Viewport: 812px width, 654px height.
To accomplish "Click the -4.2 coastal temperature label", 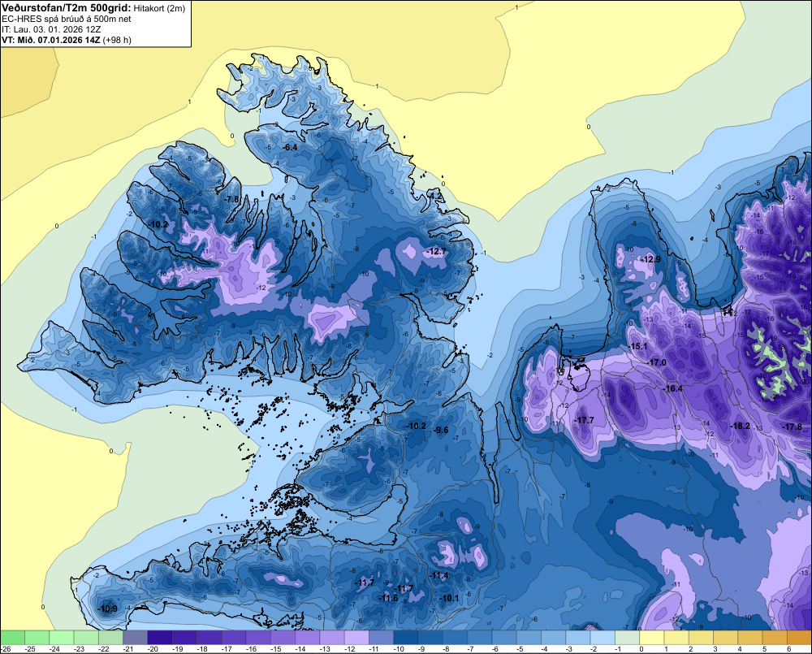I will point(436,197).
